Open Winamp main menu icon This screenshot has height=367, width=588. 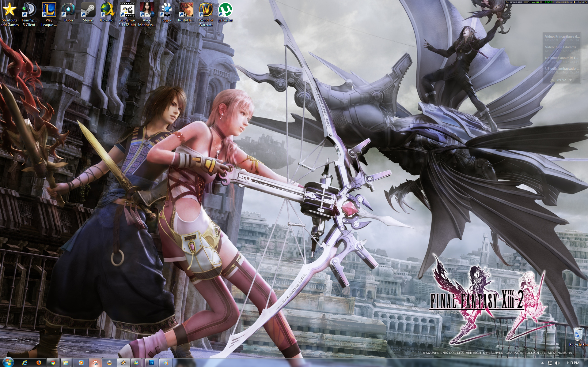pos(507,2)
